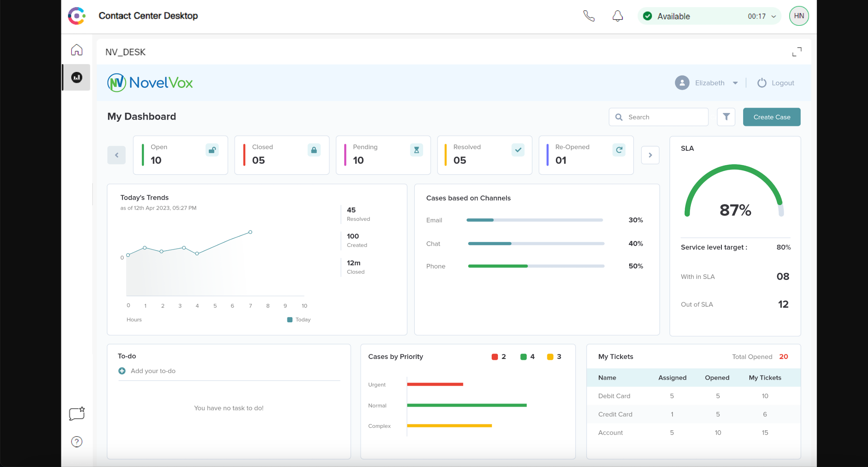Click the Urgent red priority swatch
Screen dimensions: 868x467
pos(494,357)
